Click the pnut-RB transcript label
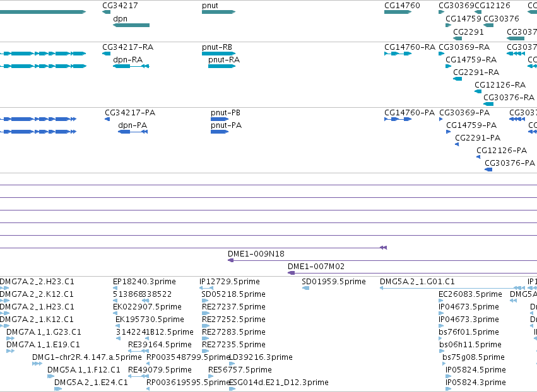The height and width of the screenshot is (392, 537). click(217, 47)
